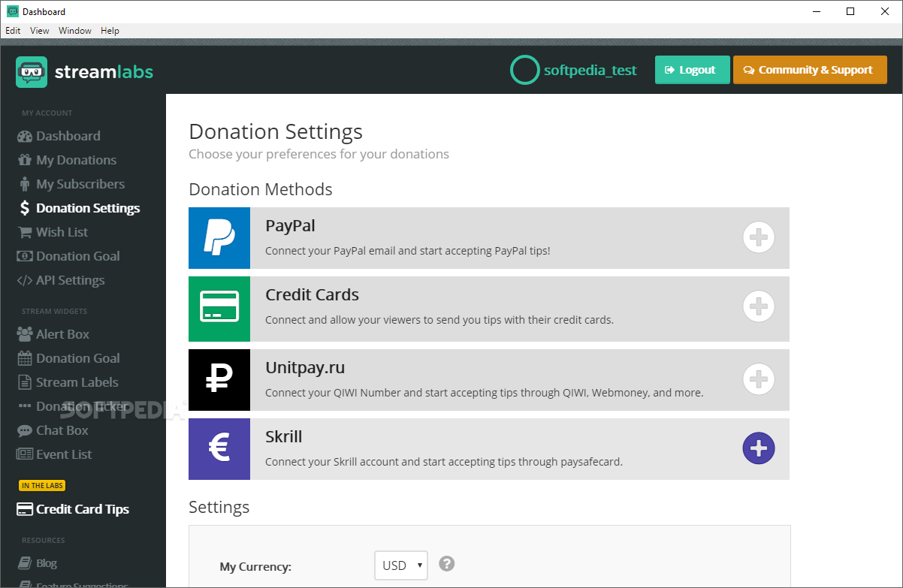Open the Blog resource link
The image size is (903, 588).
[37, 563]
